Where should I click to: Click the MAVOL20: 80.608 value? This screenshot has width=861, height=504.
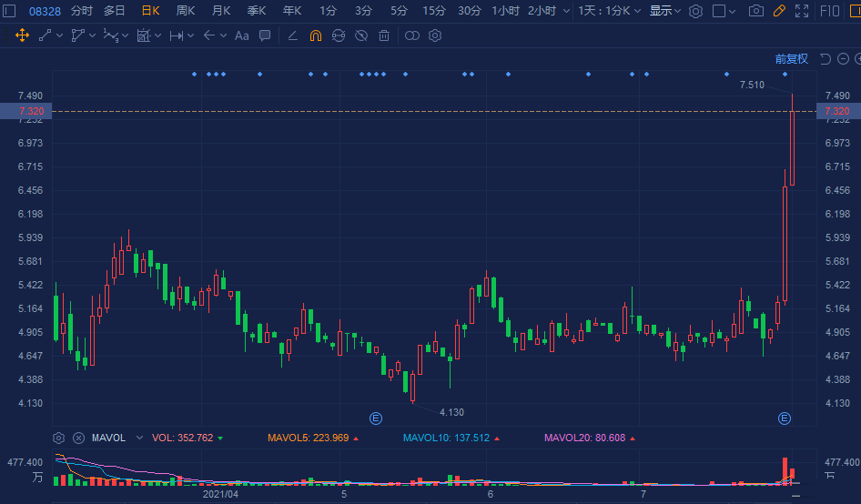coord(585,438)
